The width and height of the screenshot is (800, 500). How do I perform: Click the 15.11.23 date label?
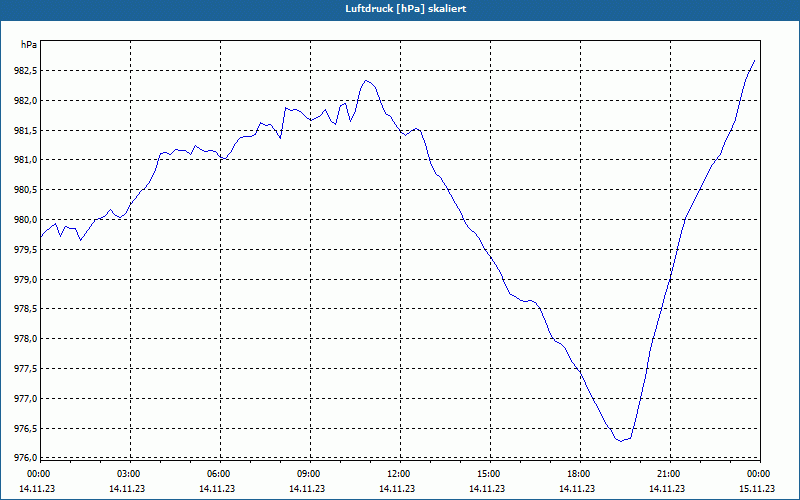[757, 488]
